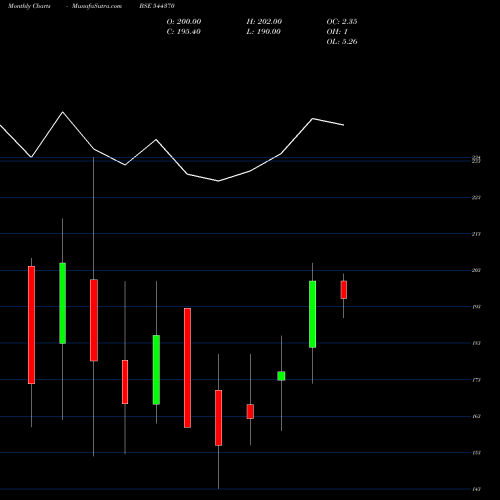This screenshot has height=500, width=500.
Task: Click the lowest price axis label 143
Action: point(476,489)
